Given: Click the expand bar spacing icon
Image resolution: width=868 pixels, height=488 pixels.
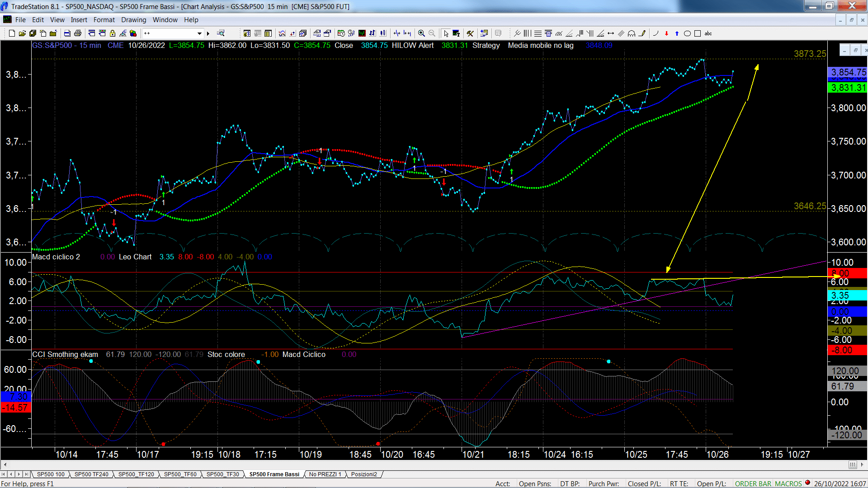Looking at the screenshot, I should click(407, 33).
